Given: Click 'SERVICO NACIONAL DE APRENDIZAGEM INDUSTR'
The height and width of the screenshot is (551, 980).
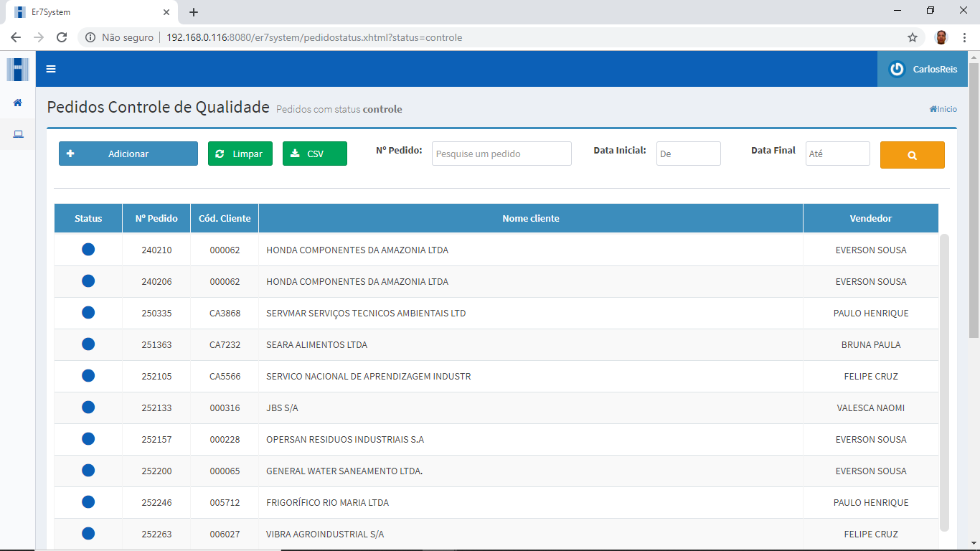Looking at the screenshot, I should click(x=369, y=377).
